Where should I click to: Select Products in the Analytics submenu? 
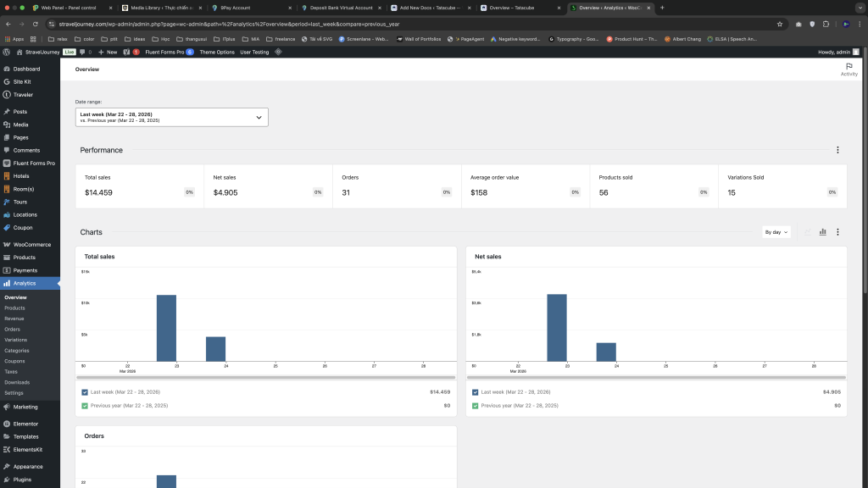click(x=14, y=308)
